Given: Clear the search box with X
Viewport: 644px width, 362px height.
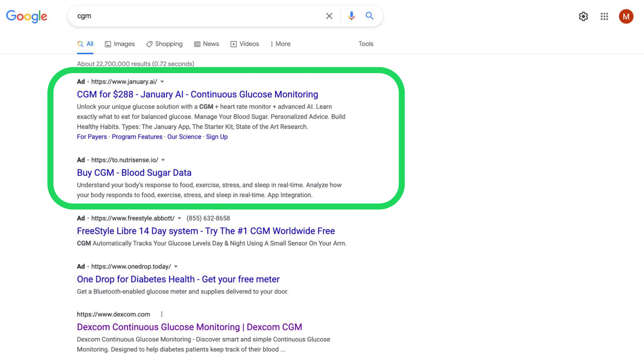Looking at the screenshot, I should click(329, 16).
